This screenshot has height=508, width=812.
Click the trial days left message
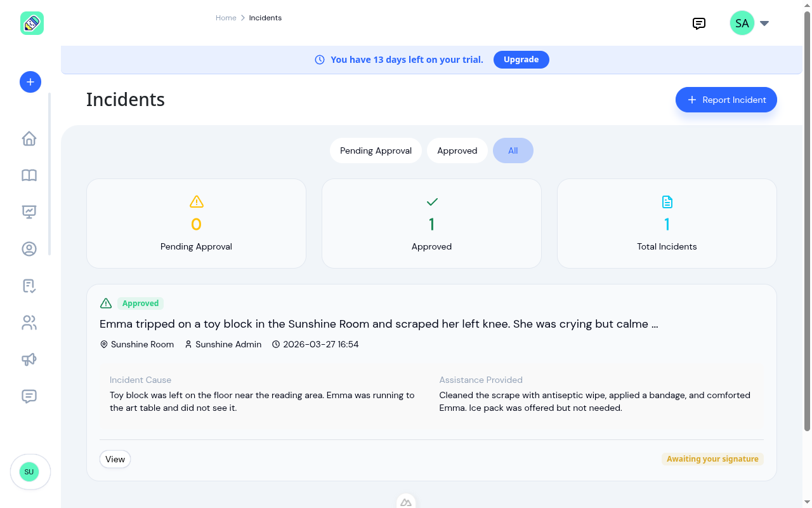[407, 60]
